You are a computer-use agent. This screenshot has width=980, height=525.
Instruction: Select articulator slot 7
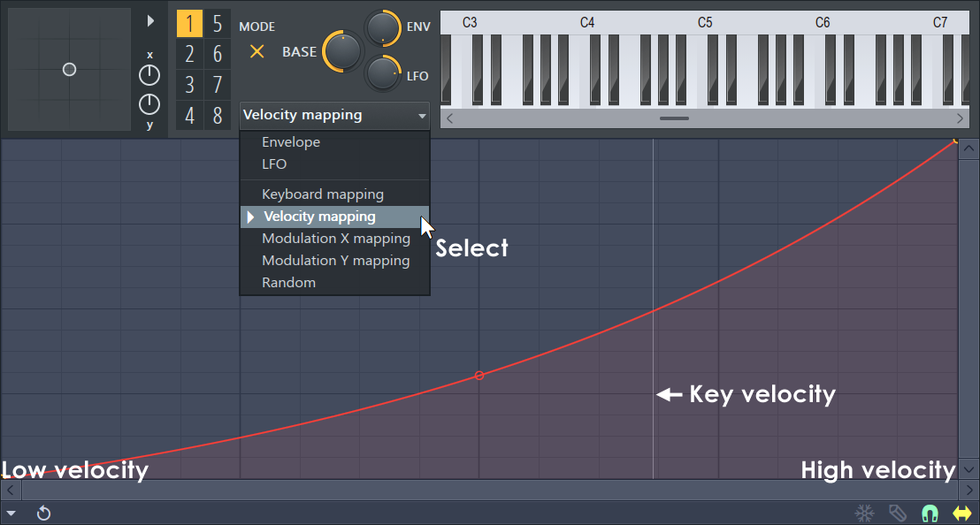(x=218, y=84)
